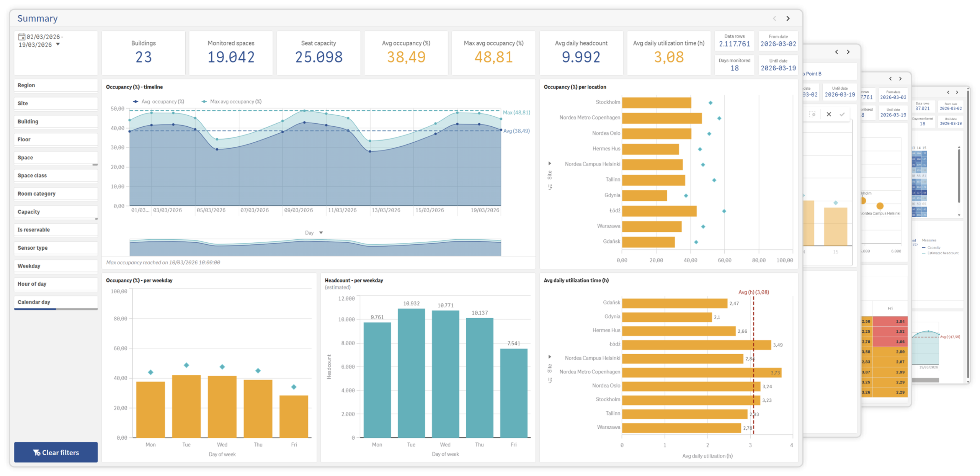The height and width of the screenshot is (476, 980).
Task: Clear selection icon in second window toolbar
Action: (812, 114)
